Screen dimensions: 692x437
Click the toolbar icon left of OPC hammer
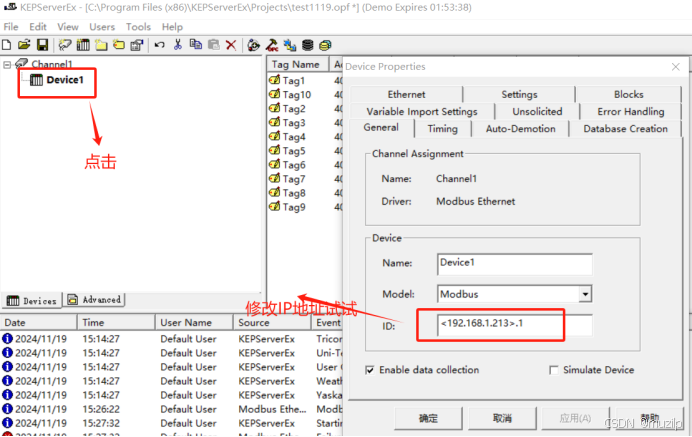(253, 45)
